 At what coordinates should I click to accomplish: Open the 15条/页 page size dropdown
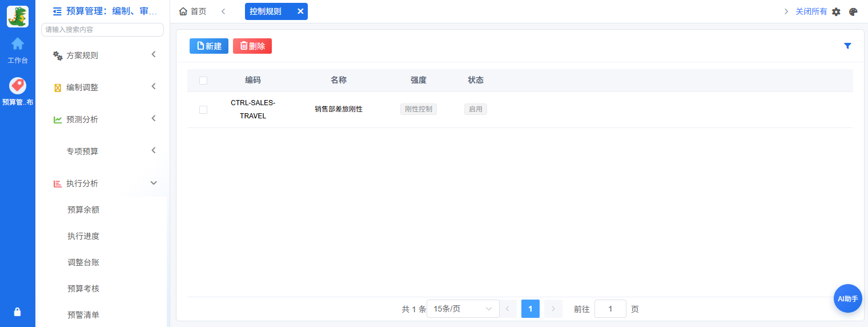click(463, 309)
